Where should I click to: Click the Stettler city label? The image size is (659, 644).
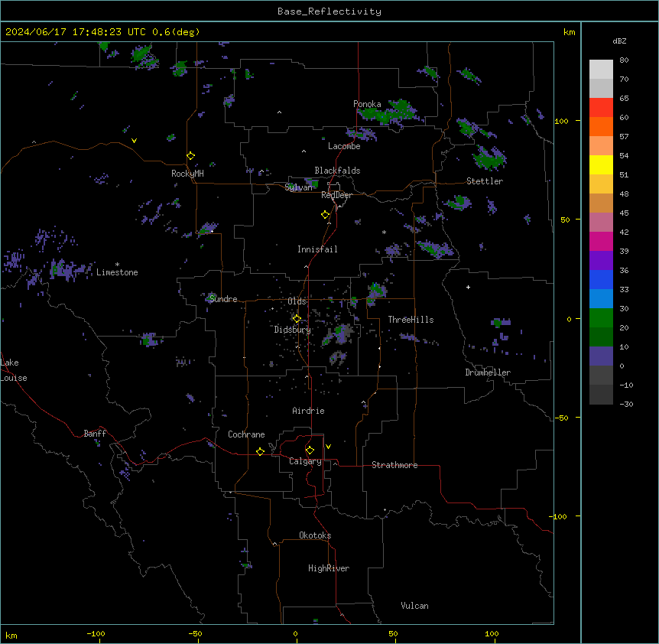(x=485, y=181)
